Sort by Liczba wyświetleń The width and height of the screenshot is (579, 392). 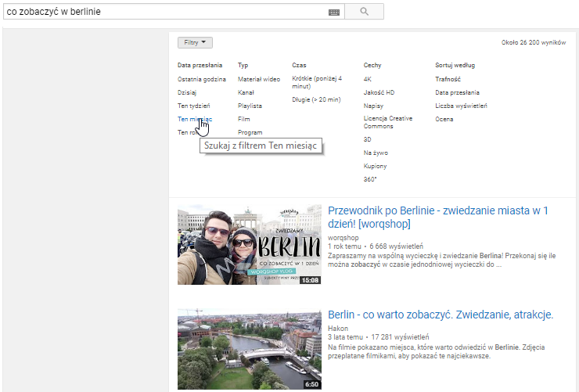pos(461,106)
